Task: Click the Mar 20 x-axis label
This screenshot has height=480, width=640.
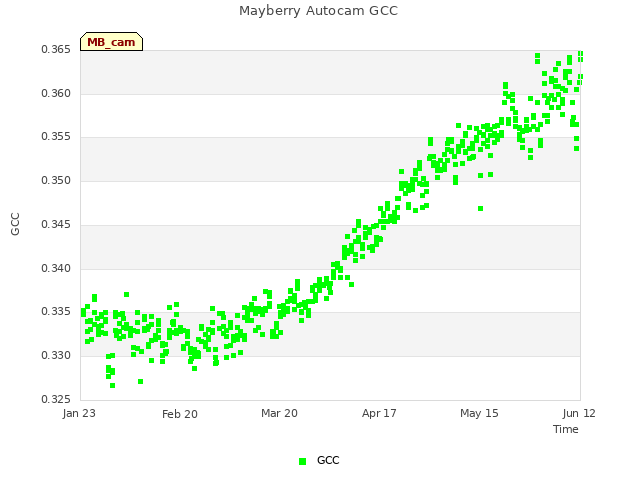Action: [280, 413]
